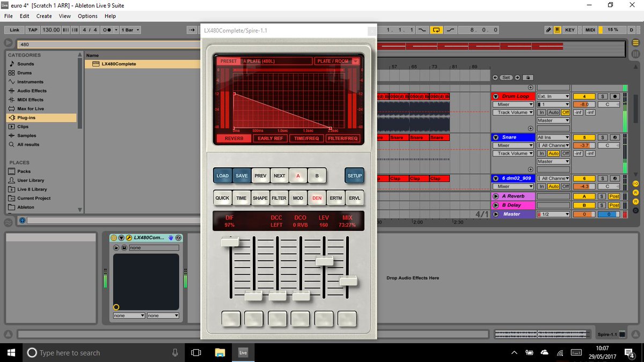Image resolution: width=644 pixels, height=362 pixels.
Task: Click the Follow arrow button in transport
Action: point(192,30)
